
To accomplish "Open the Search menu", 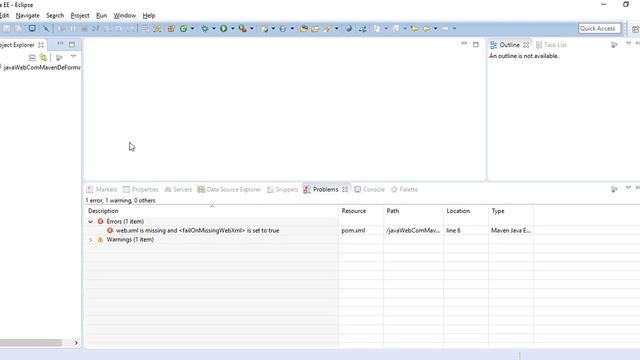I will tap(55, 16).
